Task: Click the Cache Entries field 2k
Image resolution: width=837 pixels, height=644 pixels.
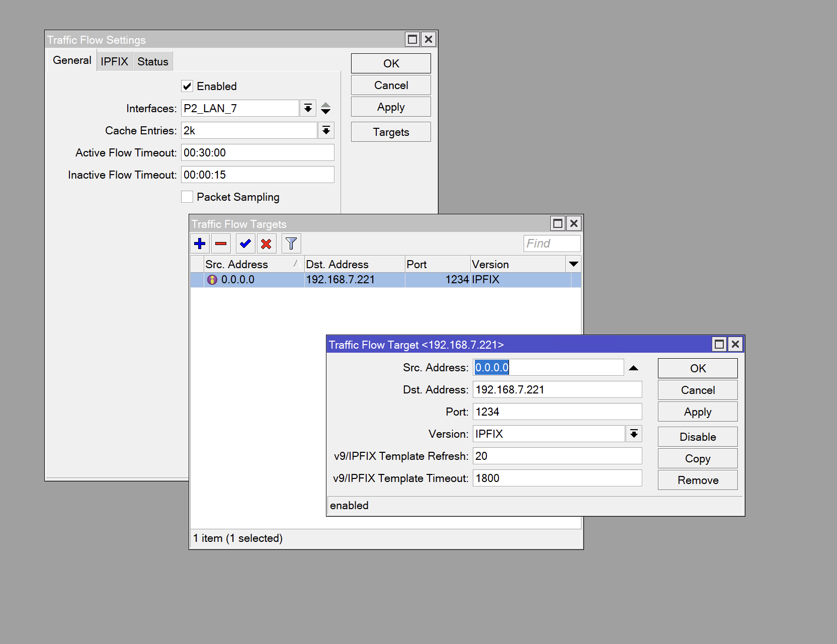Action: [x=249, y=130]
